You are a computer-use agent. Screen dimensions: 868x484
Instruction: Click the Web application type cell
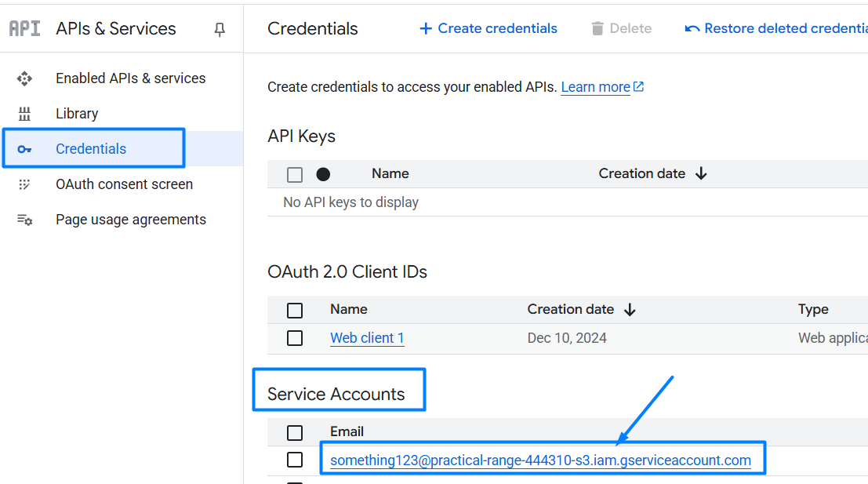click(x=833, y=338)
